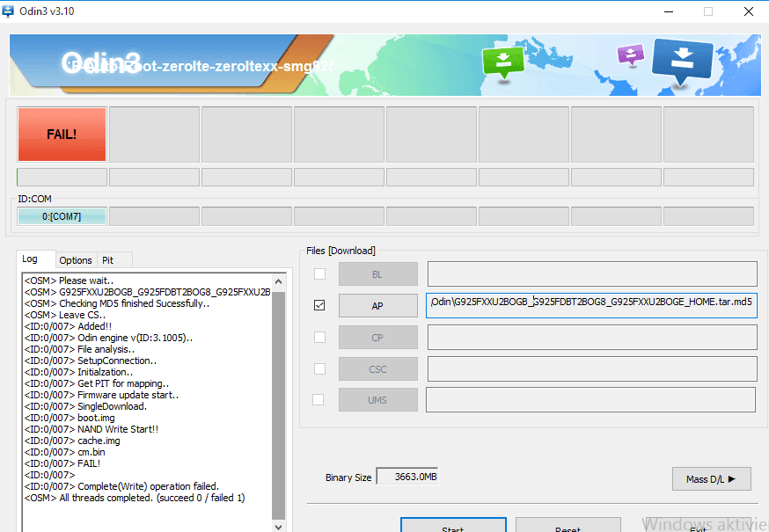Click the first progress bar under FAIL!
Screen dimensions: 769x532
click(62, 177)
